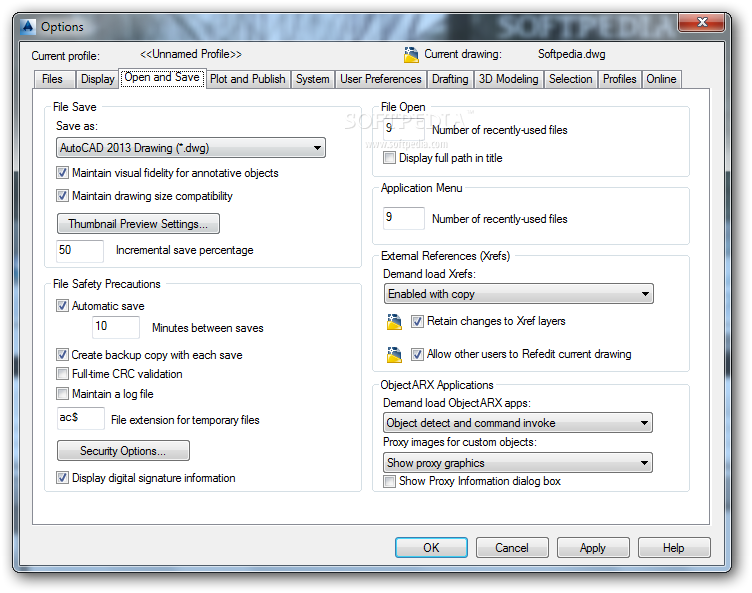Screen dimensions: 752x593
Task: Close the Options dialog with the X button
Action: point(702,22)
